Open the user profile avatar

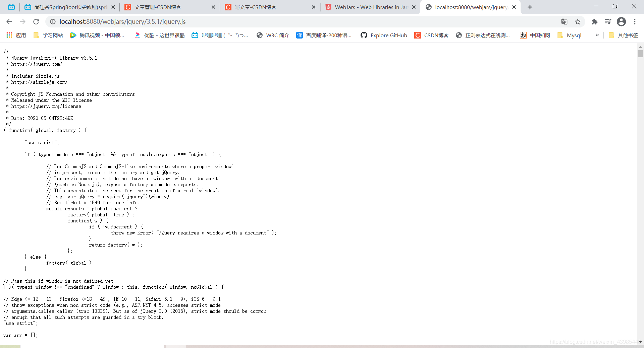point(621,22)
